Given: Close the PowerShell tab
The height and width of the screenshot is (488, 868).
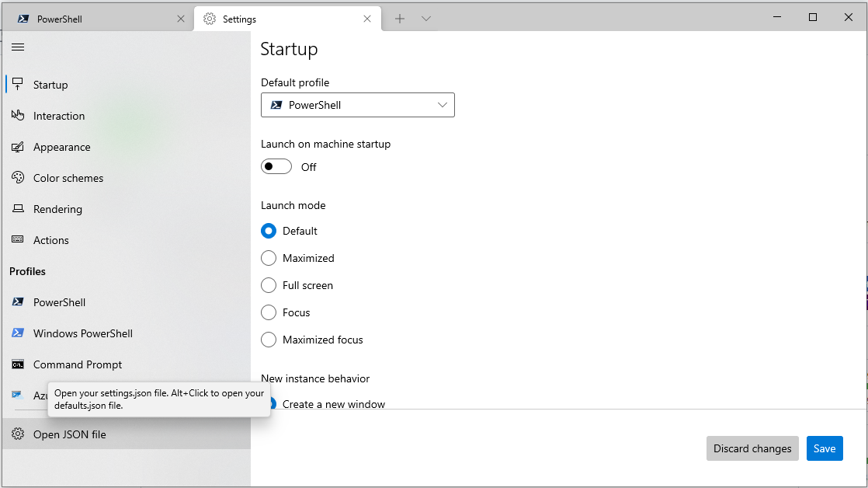Looking at the screenshot, I should 180,19.
